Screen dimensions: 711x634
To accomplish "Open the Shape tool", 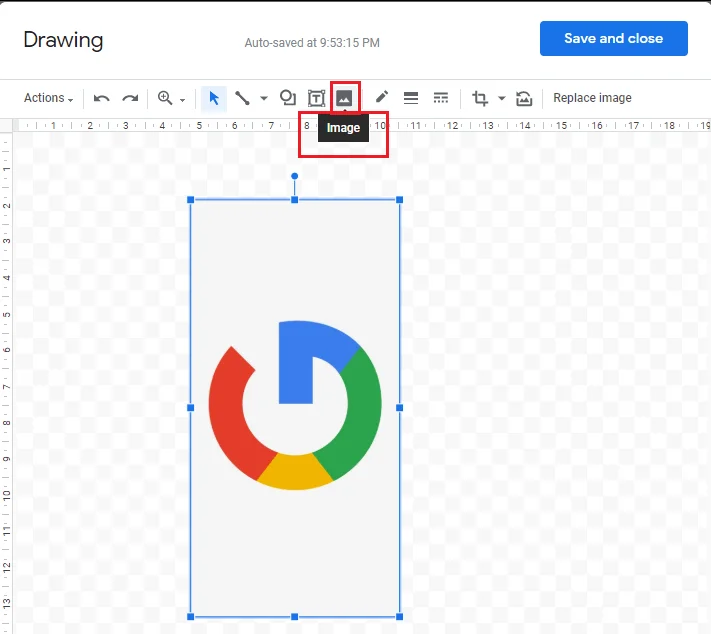I will coord(288,98).
